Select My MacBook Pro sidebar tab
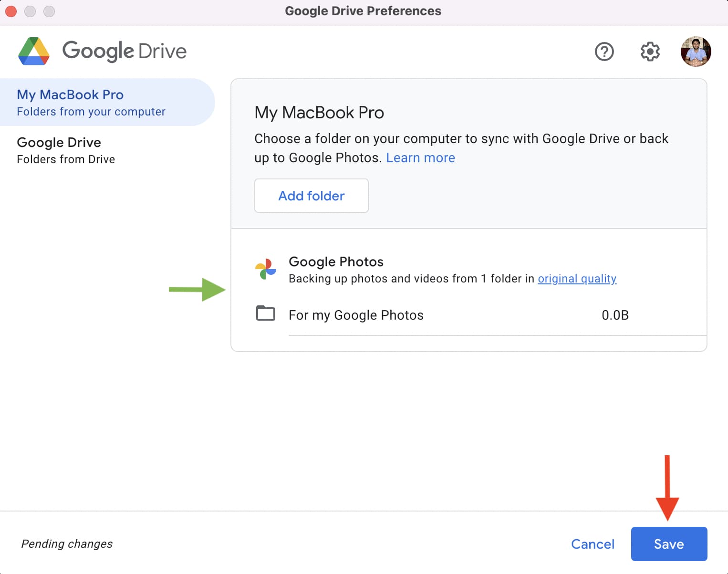Viewport: 728px width, 574px height. 107,102
